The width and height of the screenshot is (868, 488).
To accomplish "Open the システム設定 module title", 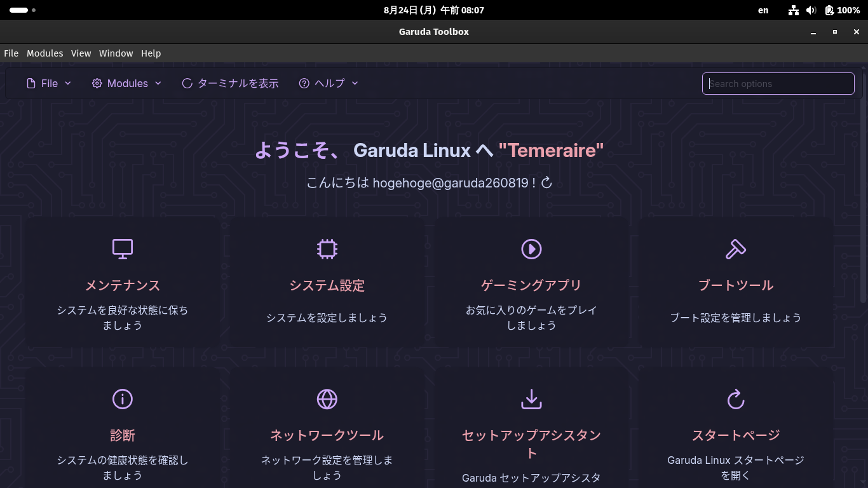I will point(327,285).
